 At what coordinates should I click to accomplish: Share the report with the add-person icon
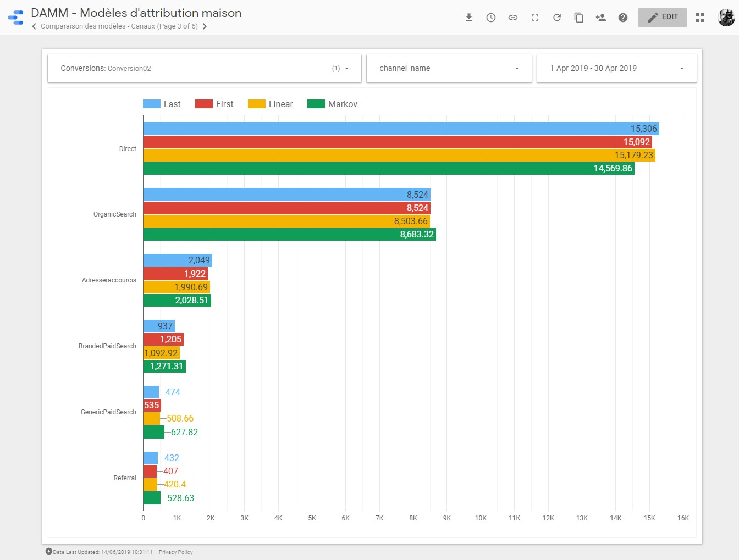(601, 18)
